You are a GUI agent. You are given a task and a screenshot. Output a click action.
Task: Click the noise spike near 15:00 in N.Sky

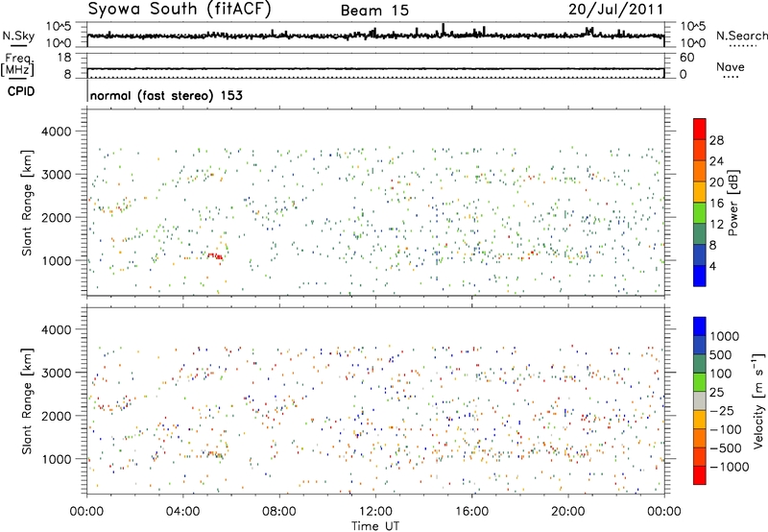(x=444, y=29)
